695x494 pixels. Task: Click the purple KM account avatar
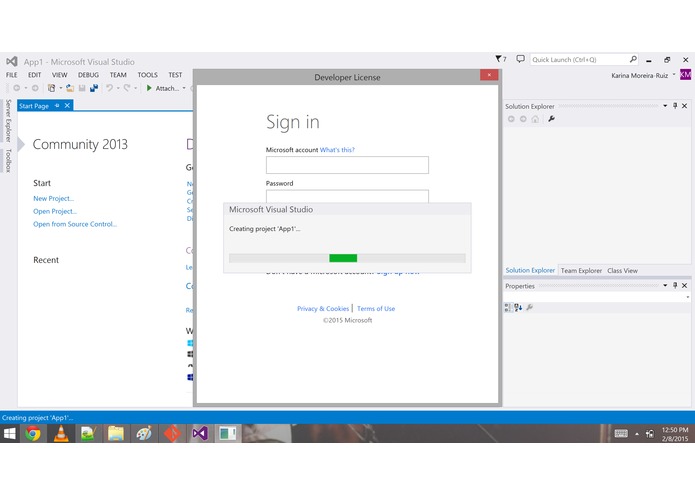pos(685,74)
